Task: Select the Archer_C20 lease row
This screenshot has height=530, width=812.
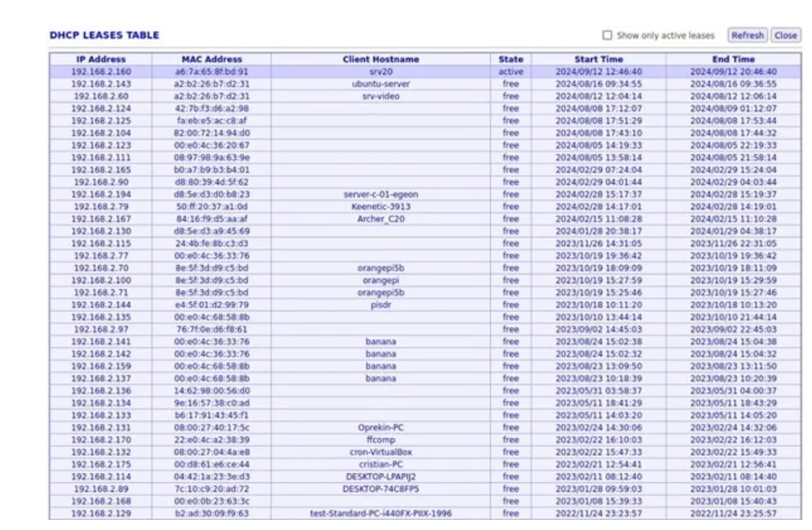Action: [x=381, y=219]
